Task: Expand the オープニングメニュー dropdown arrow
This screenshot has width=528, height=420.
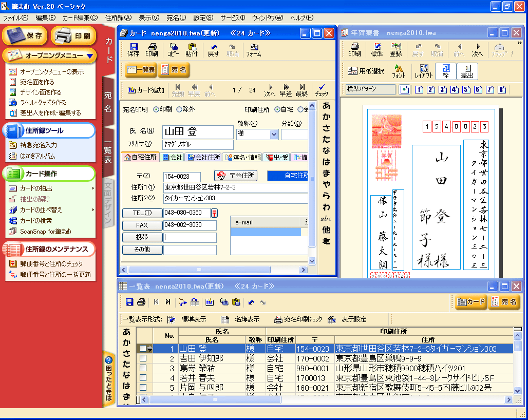Action: click(90, 55)
